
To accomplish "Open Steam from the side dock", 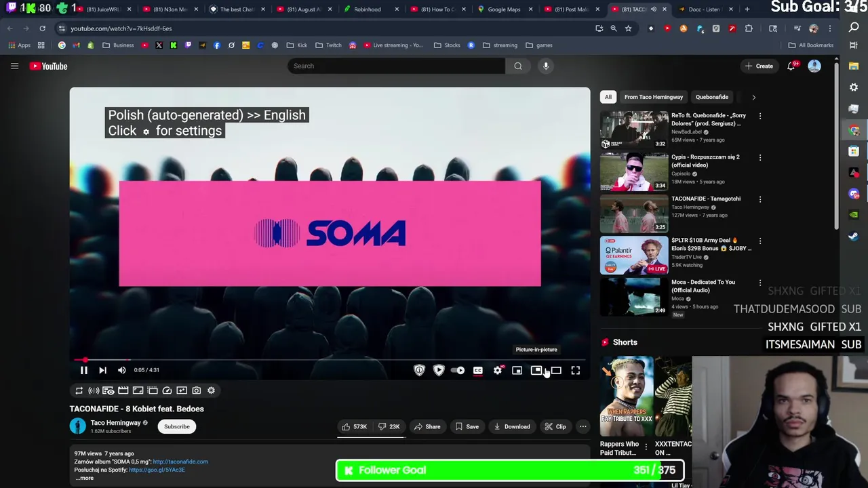I will click(854, 237).
